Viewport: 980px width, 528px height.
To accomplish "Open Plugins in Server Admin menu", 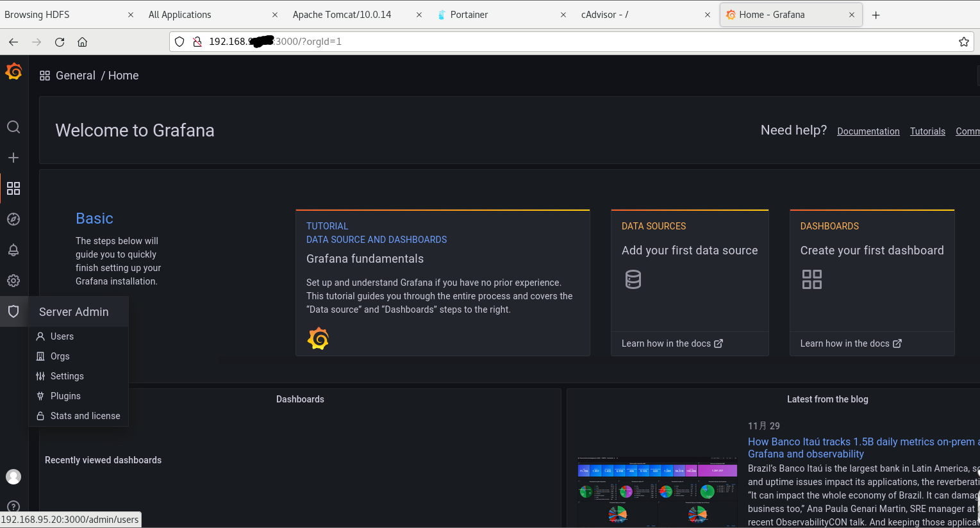I will coord(79,396).
